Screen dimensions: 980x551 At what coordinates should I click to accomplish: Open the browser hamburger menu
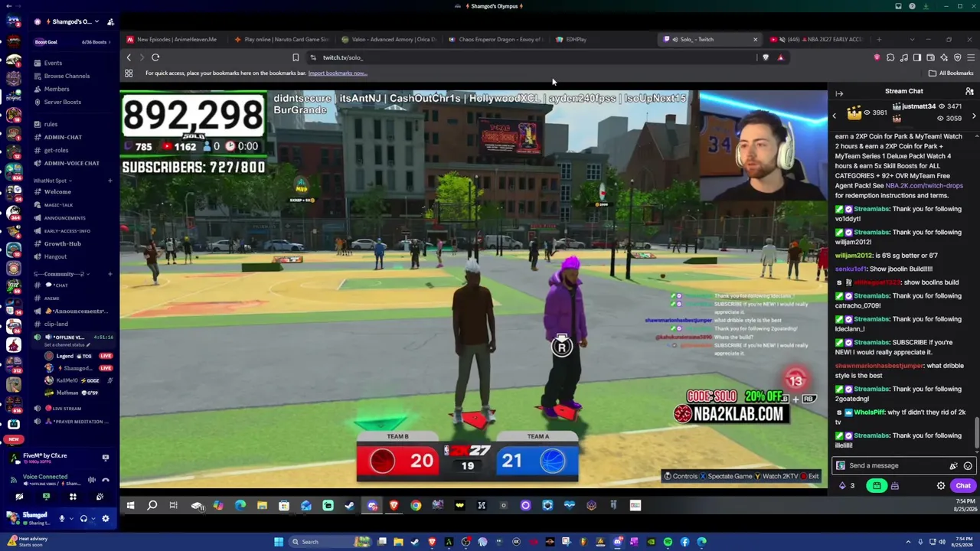pyautogui.click(x=971, y=57)
